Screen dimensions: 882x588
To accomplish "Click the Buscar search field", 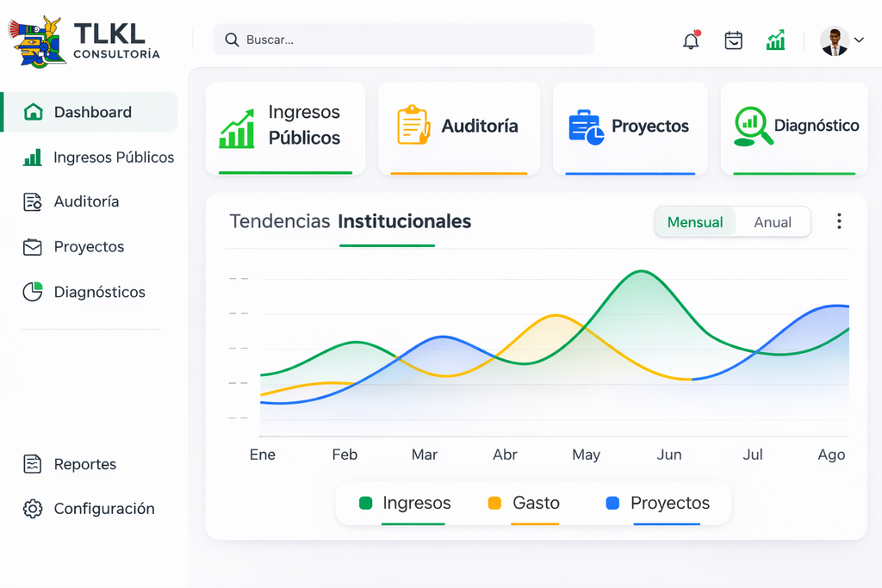I will [x=403, y=40].
